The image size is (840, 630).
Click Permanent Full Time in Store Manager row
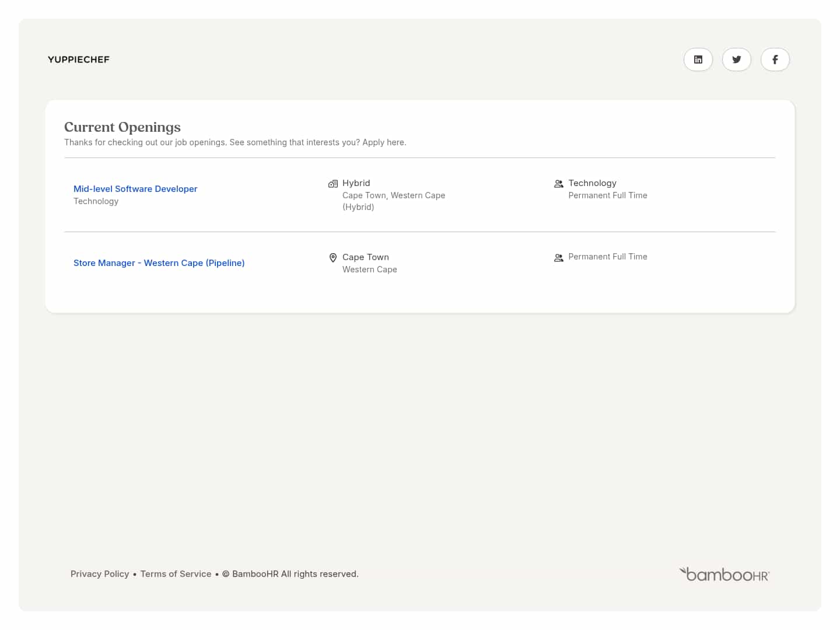click(x=607, y=257)
